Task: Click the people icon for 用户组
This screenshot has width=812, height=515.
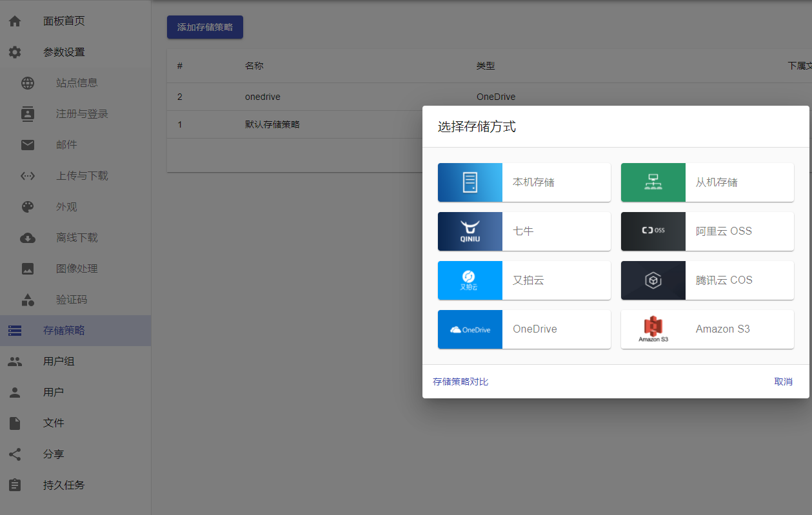Action: [15, 362]
